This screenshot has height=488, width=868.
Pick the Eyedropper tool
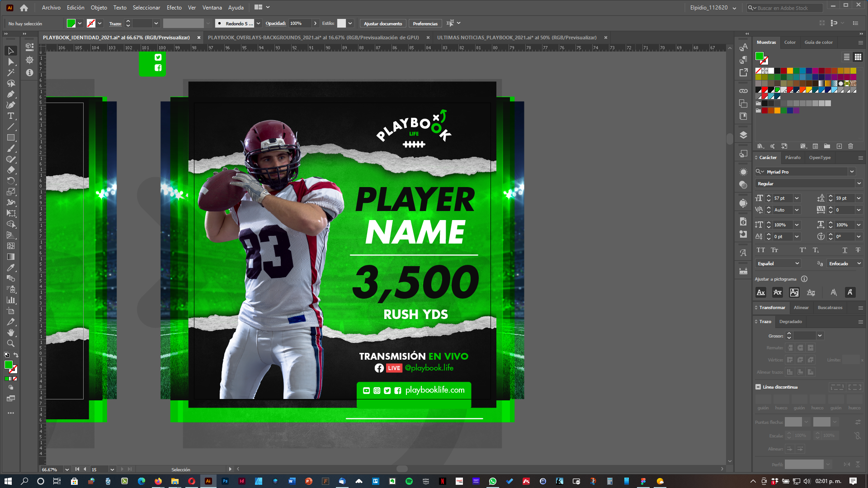pyautogui.click(x=11, y=267)
